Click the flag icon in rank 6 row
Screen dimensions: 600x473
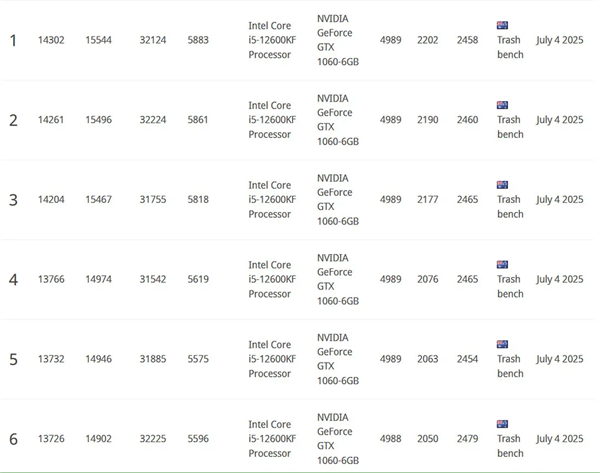(x=502, y=424)
